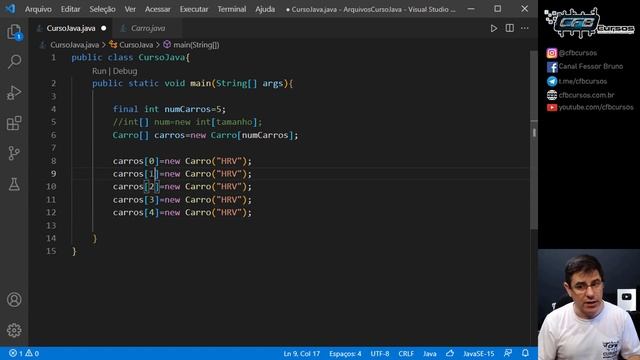
Task: Click the carros[0]=new Carro line
Action: pyautogui.click(x=182, y=161)
